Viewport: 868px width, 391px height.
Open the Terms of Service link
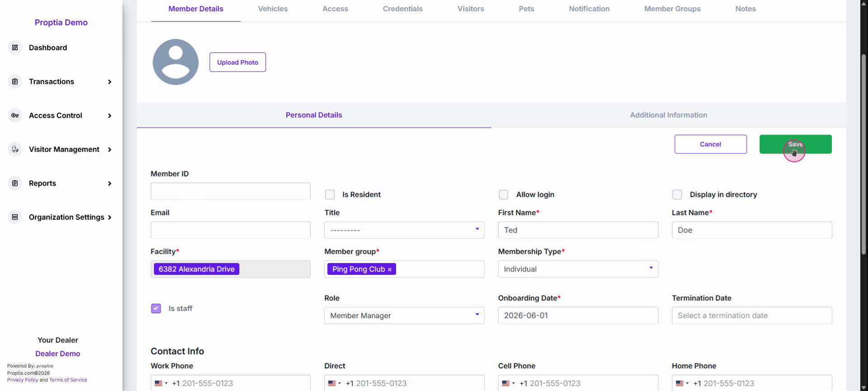pos(68,380)
